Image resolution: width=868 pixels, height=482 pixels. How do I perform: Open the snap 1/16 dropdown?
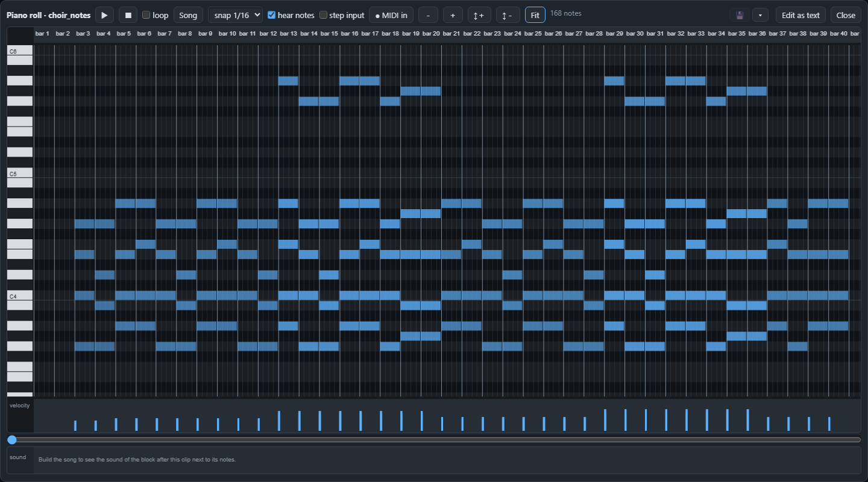coord(236,15)
